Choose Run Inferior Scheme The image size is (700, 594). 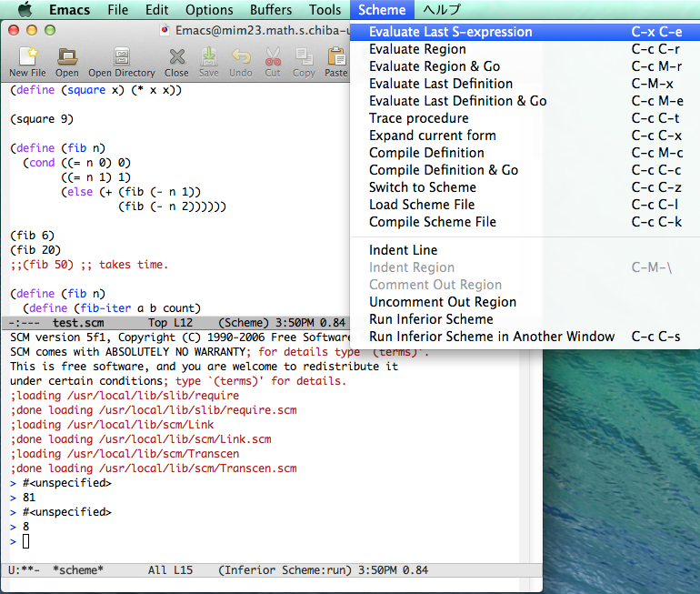(x=525, y=319)
